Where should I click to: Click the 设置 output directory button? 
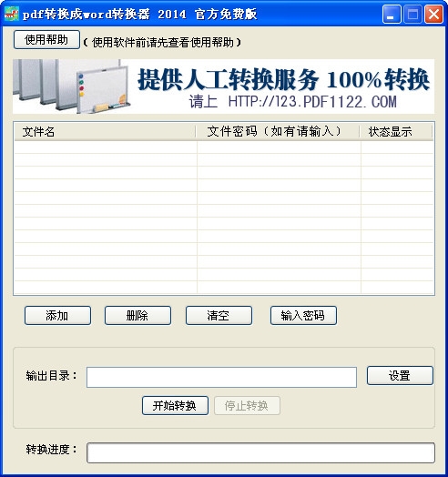tap(400, 375)
